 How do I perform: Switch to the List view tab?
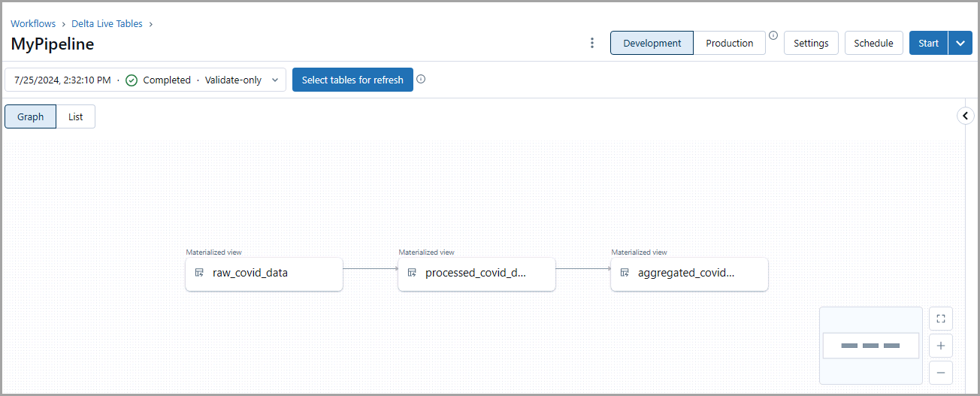coord(76,116)
